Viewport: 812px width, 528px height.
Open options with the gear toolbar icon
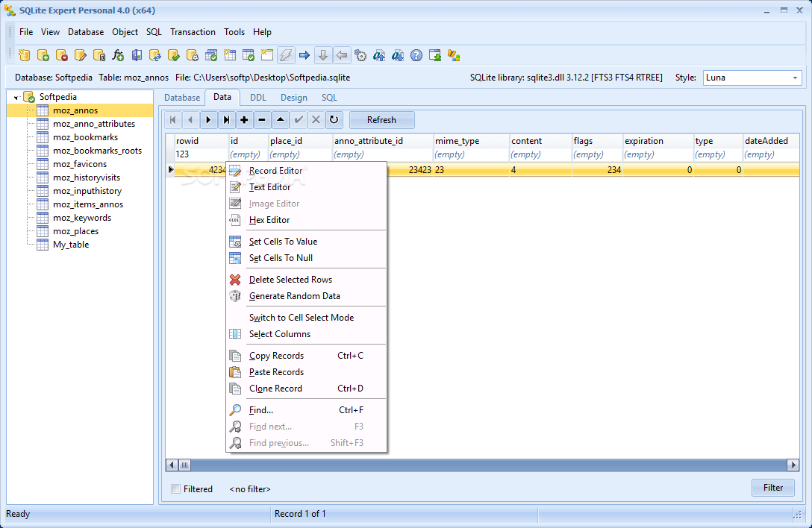(x=360, y=55)
